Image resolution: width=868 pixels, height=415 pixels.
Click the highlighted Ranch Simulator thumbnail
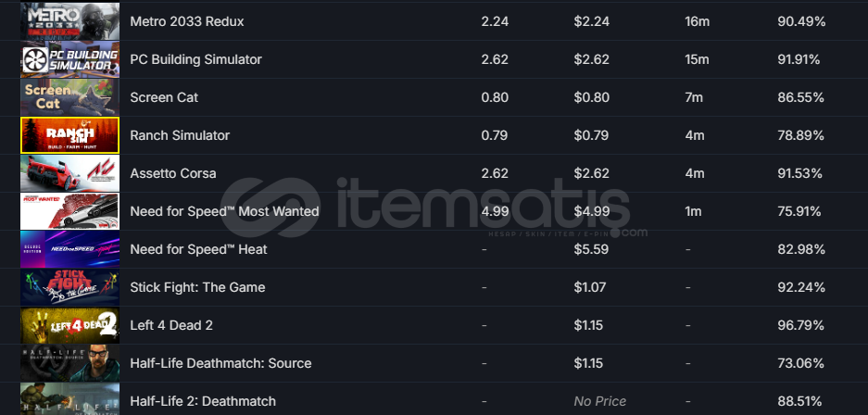click(70, 135)
